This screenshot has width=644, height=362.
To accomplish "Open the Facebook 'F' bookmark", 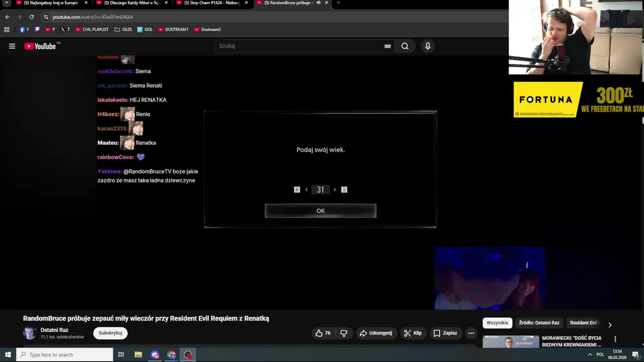I will pos(24,30).
